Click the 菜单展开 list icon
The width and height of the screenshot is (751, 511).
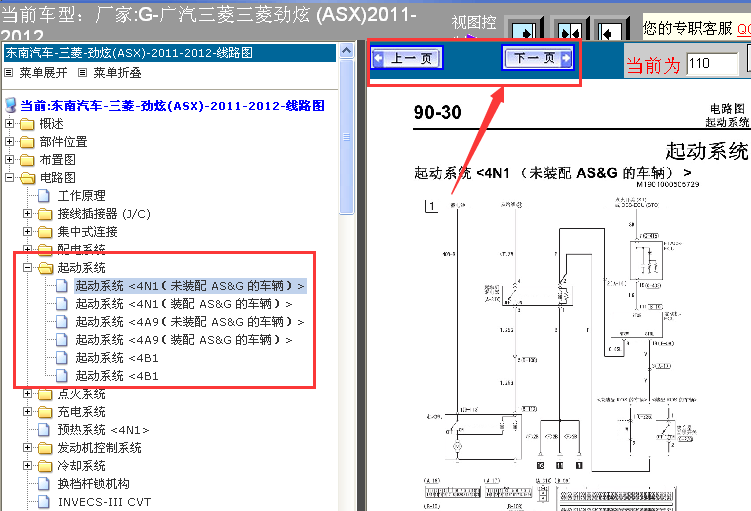click(x=9, y=73)
